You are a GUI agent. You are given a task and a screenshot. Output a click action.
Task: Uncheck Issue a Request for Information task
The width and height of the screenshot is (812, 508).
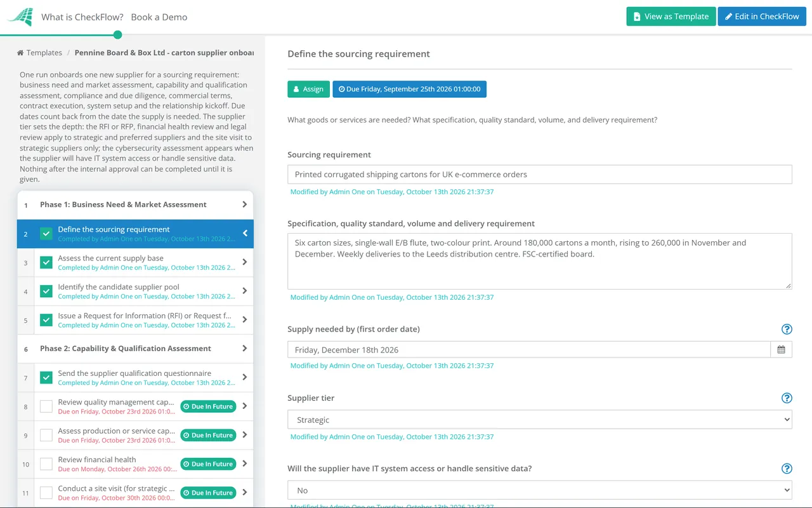(x=46, y=320)
